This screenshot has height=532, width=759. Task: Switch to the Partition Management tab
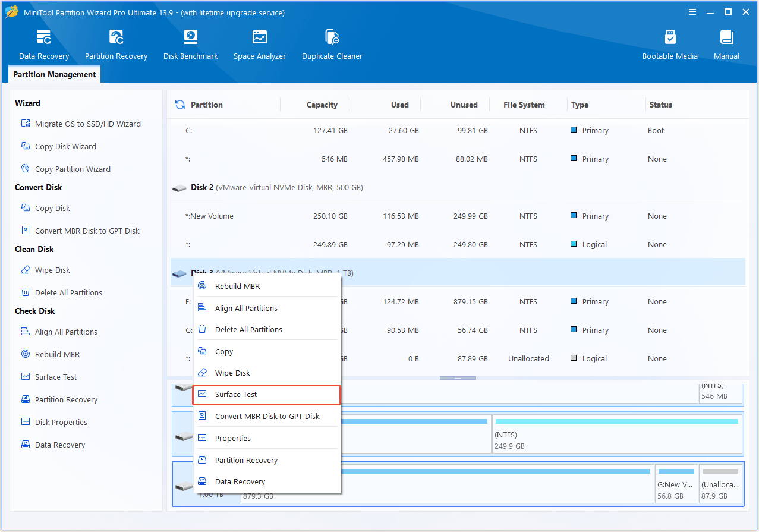point(55,74)
